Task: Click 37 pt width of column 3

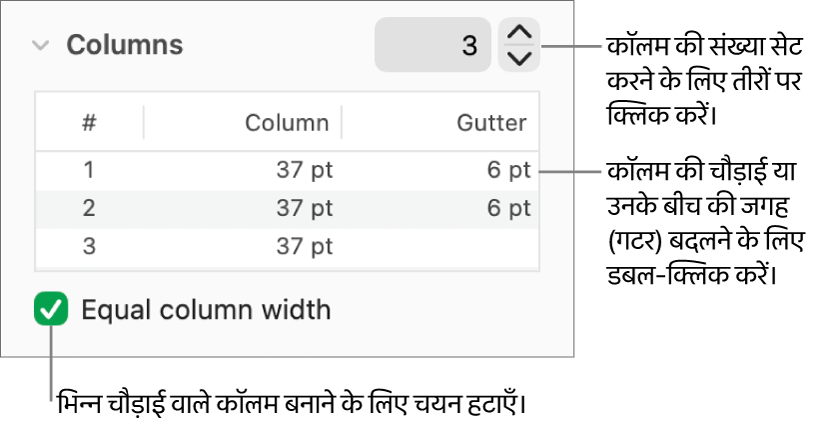Action: tap(304, 246)
